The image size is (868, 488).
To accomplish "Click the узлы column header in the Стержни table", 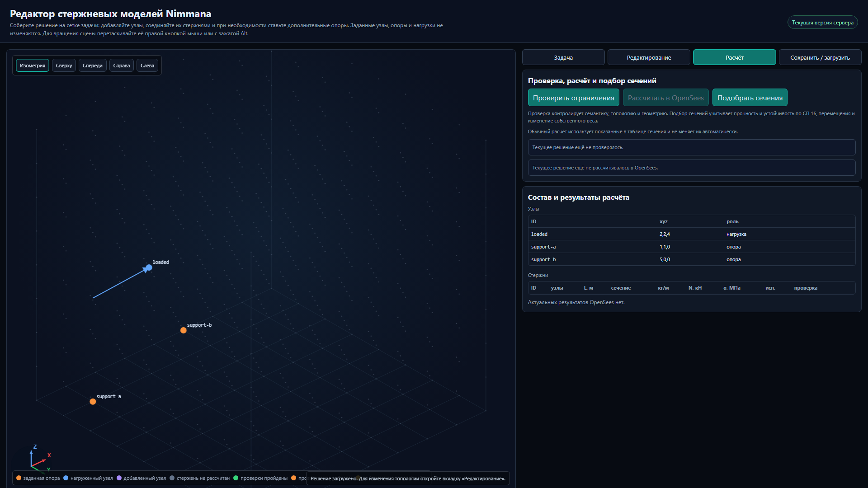I will tap(557, 288).
